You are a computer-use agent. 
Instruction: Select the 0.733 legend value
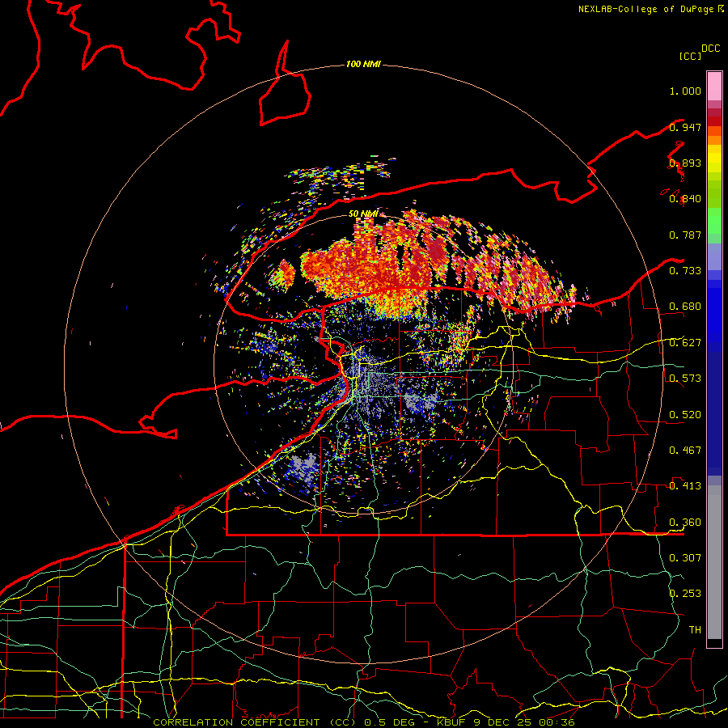click(x=685, y=271)
